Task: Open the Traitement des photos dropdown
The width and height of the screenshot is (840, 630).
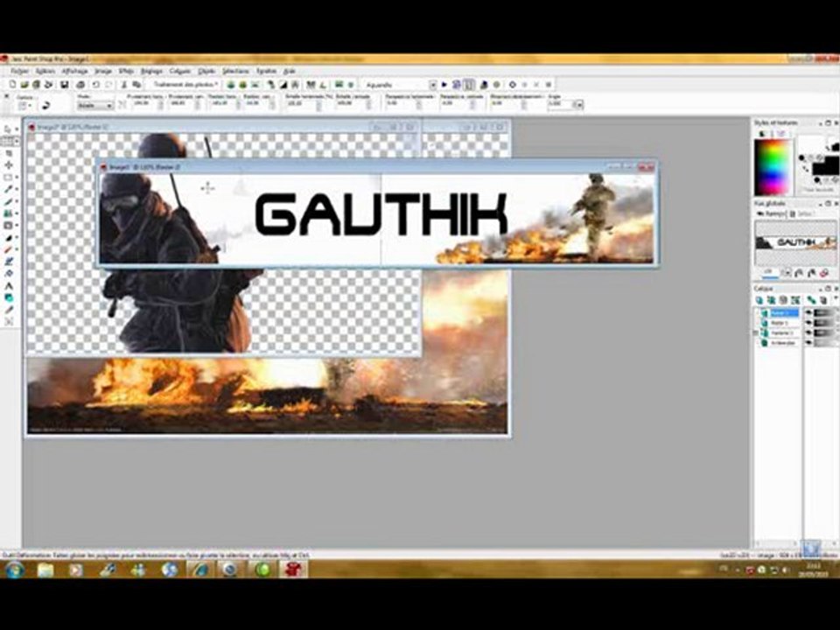Action: point(185,85)
